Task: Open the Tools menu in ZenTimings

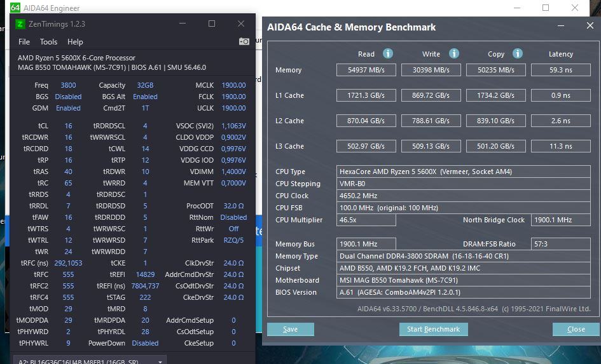Action: (x=48, y=42)
